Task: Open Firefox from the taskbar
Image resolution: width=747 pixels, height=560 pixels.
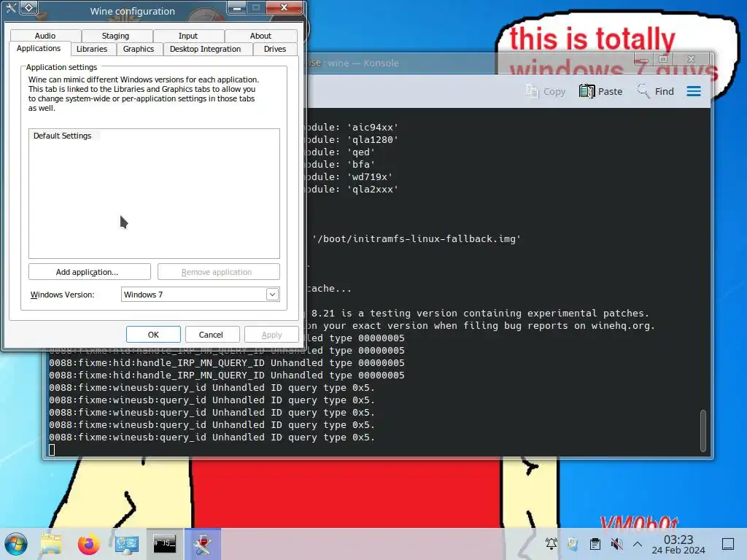Action: 88,544
